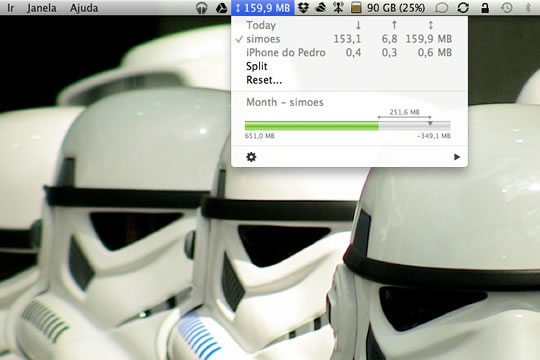The height and width of the screenshot is (360, 540).
Task: Open the Ajuda menu
Action: (x=84, y=8)
